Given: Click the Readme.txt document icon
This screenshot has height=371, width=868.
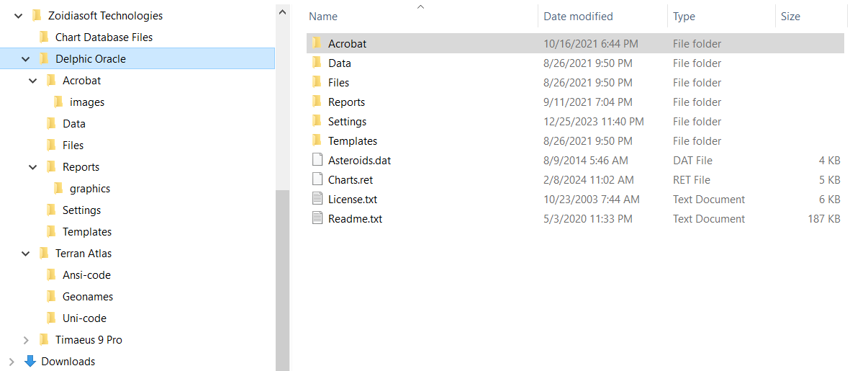Looking at the screenshot, I should pyautogui.click(x=317, y=218).
